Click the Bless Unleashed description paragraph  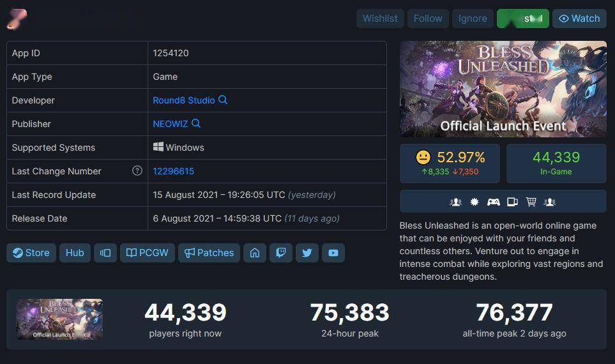click(501, 251)
